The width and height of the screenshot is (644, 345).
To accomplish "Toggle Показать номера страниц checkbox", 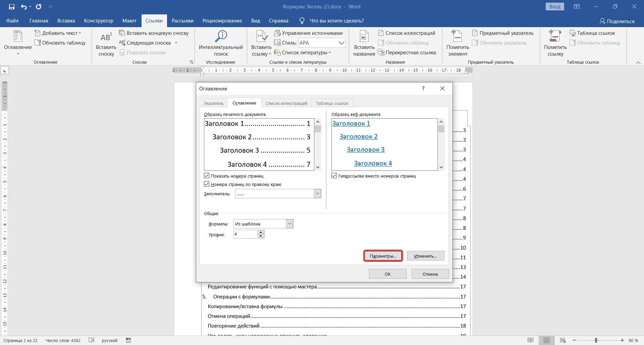I will 207,176.
